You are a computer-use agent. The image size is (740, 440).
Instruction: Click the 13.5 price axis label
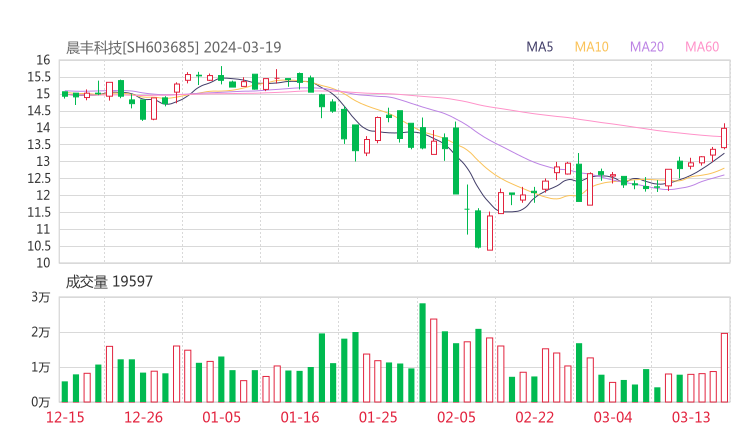[x=39, y=144]
